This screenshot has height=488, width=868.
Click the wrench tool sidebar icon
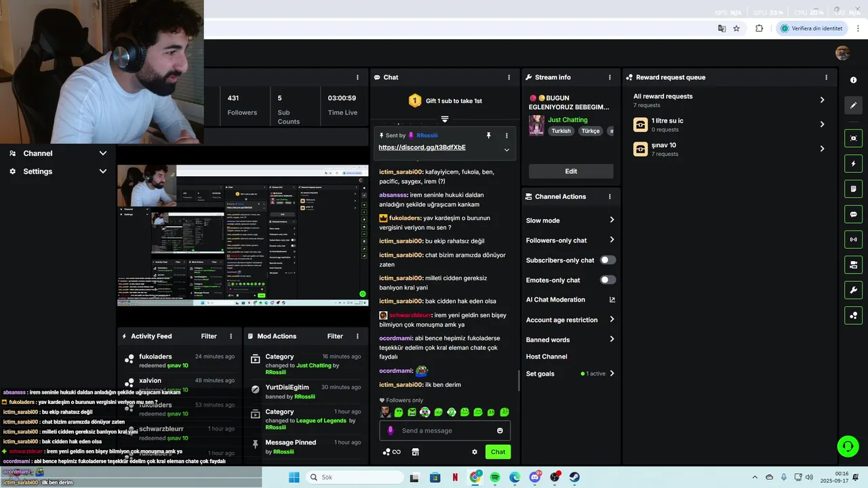[853, 290]
